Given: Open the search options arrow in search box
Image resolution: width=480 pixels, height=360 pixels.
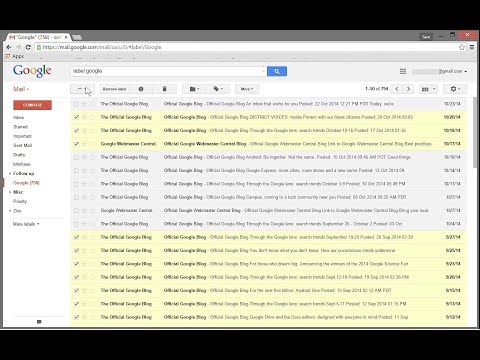Looking at the screenshot, I should click(263, 71).
